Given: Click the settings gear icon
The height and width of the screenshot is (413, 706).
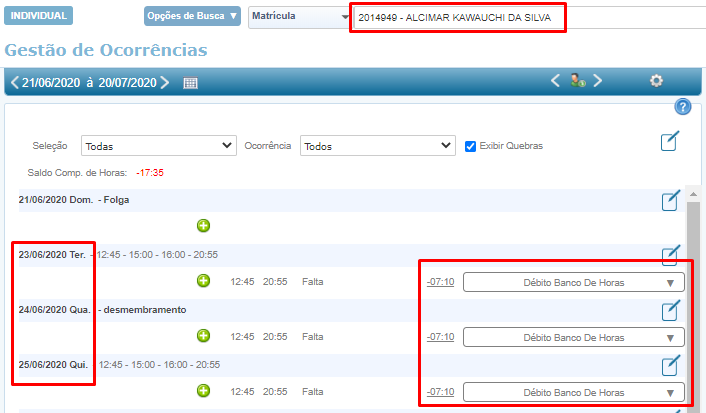Looking at the screenshot, I should pos(656,81).
